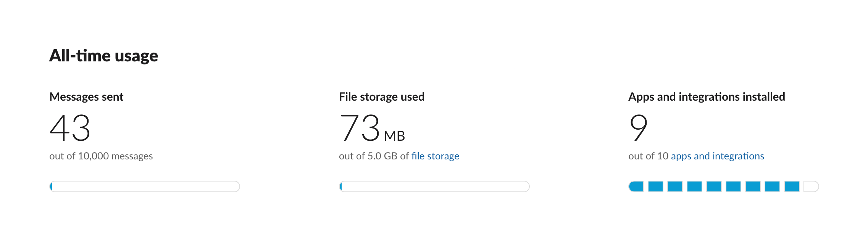Open the apps and integrations link
The height and width of the screenshot is (241, 868).
pos(717,156)
